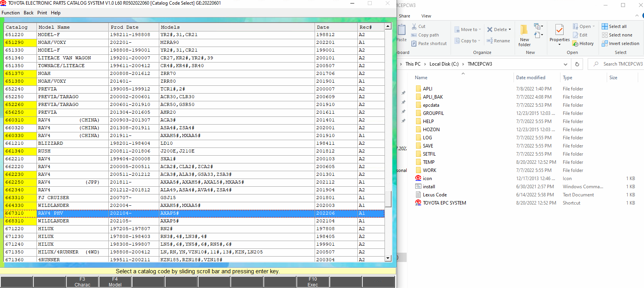Expand the Copy to dropdown
This screenshot has height=288, width=644.
click(479, 41)
